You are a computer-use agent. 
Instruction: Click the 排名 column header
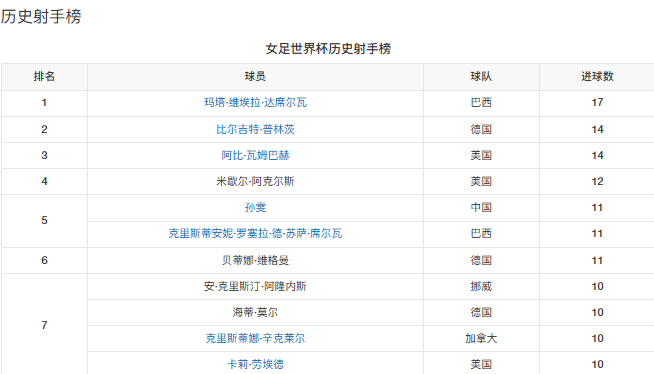[44, 76]
